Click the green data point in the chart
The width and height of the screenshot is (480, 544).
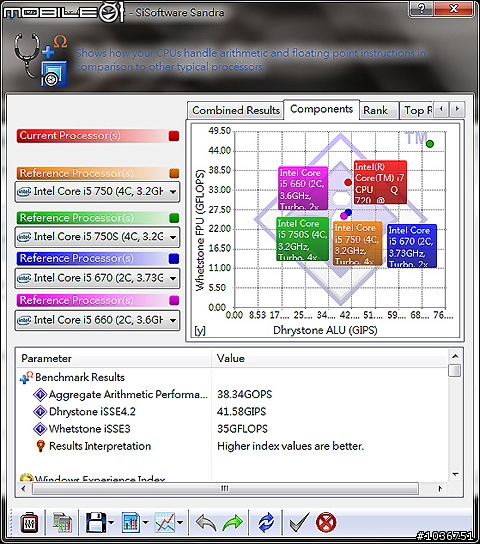click(x=430, y=144)
